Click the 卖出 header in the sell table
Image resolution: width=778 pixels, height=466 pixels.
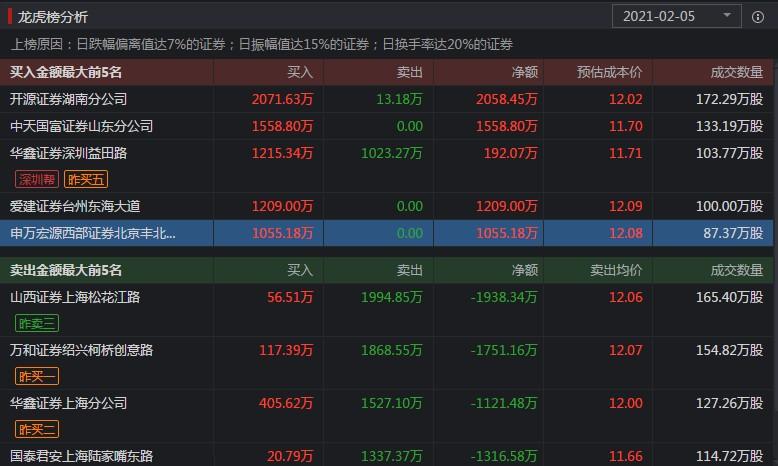click(410, 270)
